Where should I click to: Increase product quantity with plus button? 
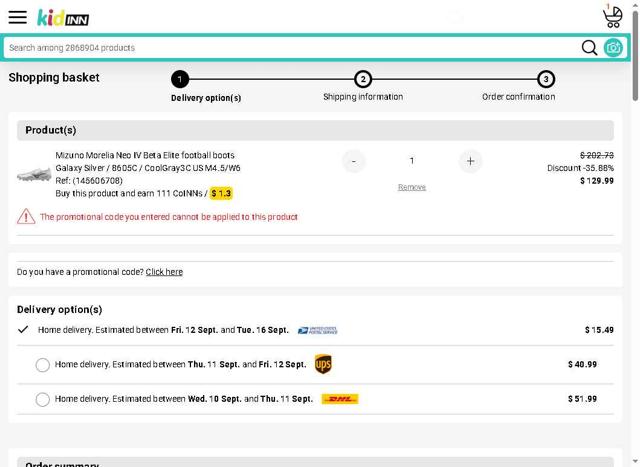(470, 161)
